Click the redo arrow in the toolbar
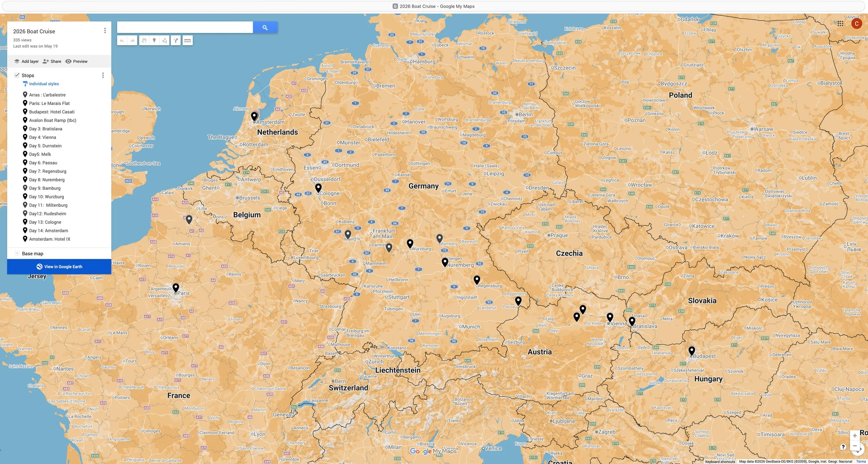The width and height of the screenshot is (868, 464). click(x=132, y=41)
